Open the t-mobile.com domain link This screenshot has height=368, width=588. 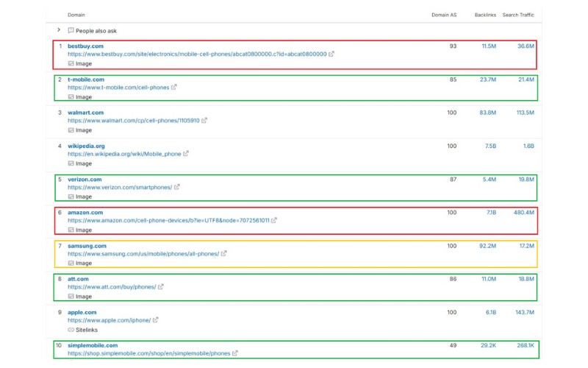pyautogui.click(x=86, y=79)
